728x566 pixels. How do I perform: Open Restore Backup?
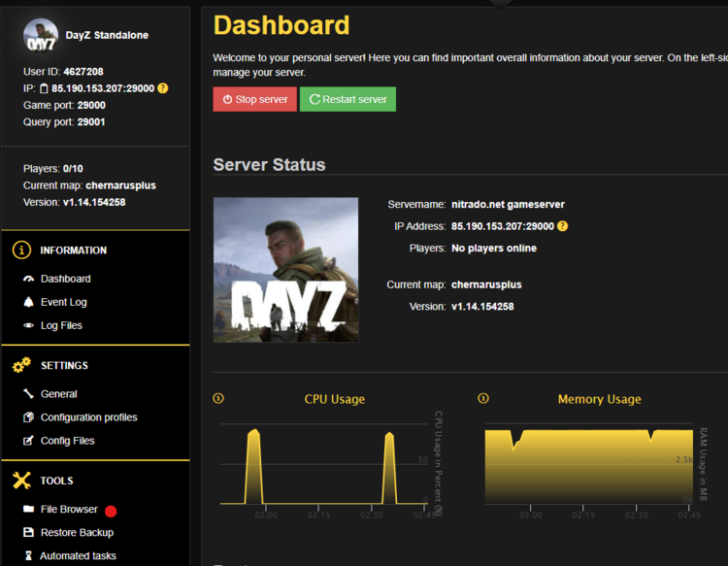[77, 532]
